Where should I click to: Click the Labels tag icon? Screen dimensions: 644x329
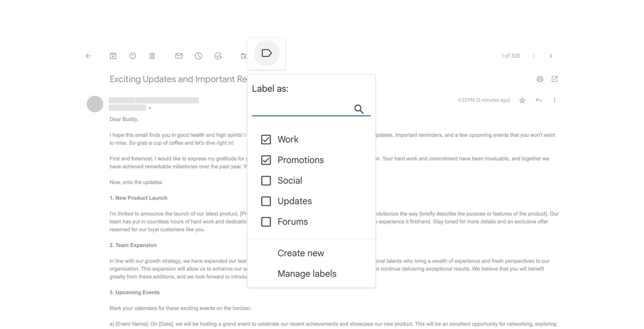click(x=267, y=53)
